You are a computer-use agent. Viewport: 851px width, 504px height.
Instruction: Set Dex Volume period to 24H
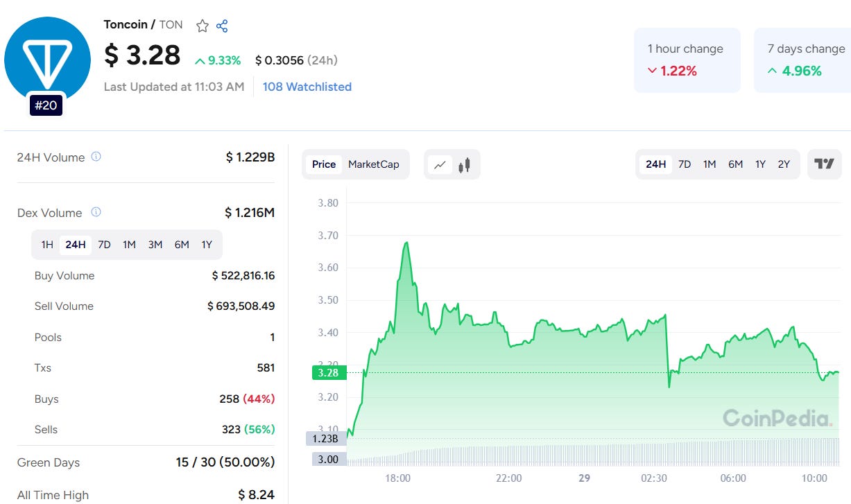76,245
